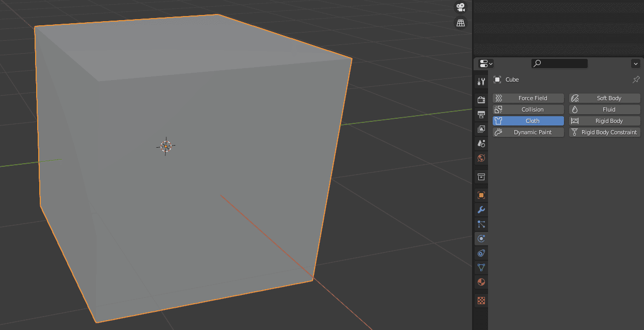This screenshot has height=330, width=644.
Task: Click inside the properties search field
Action: 559,63
